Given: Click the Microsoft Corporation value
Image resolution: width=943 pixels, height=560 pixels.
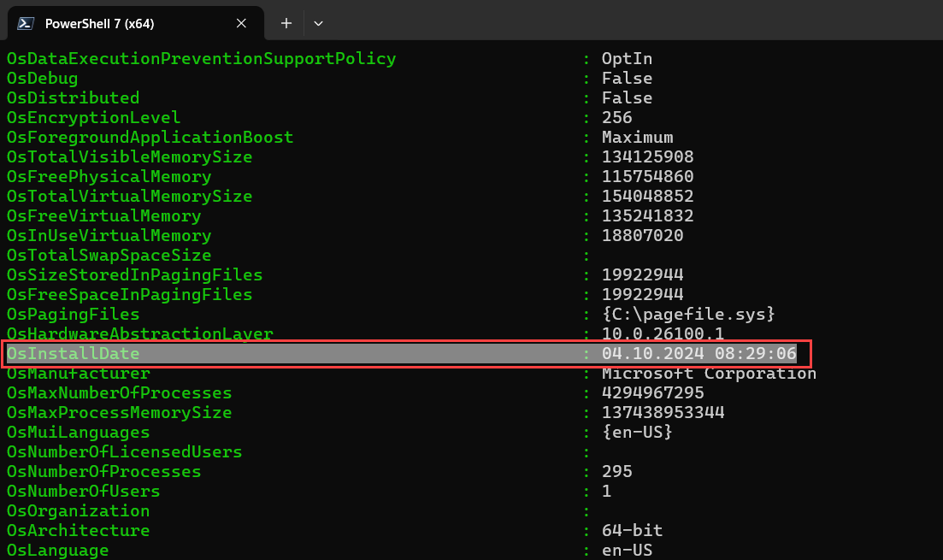Looking at the screenshot, I should tap(709, 374).
